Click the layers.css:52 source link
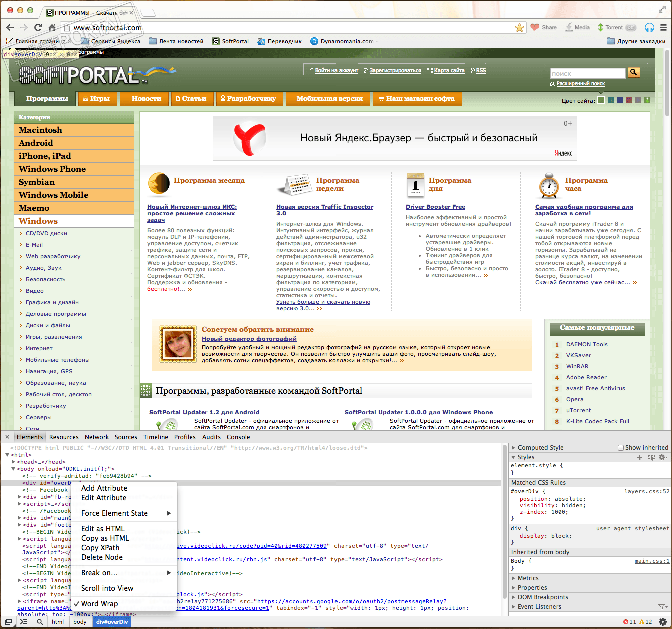Viewport: 672px width, 629px height. [x=647, y=491]
